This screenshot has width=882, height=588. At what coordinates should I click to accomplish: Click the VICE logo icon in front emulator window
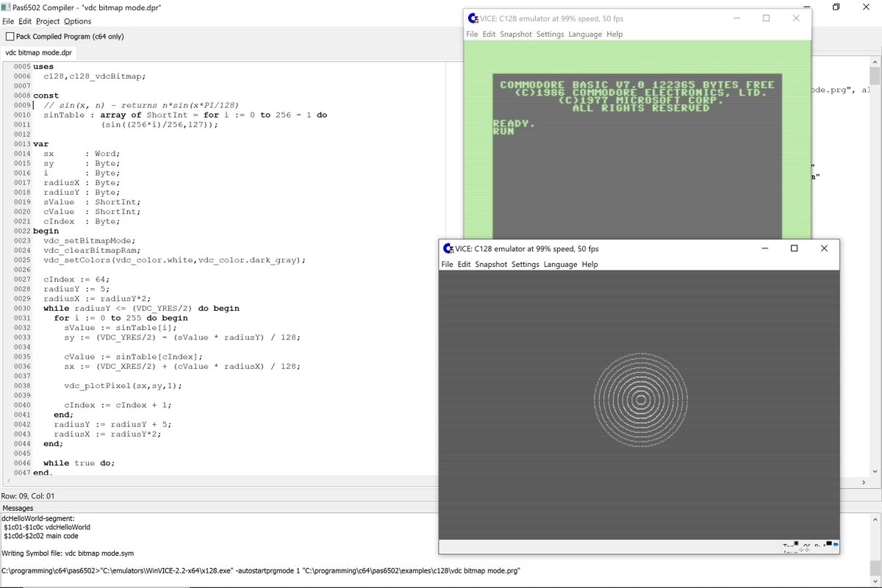[x=447, y=248]
